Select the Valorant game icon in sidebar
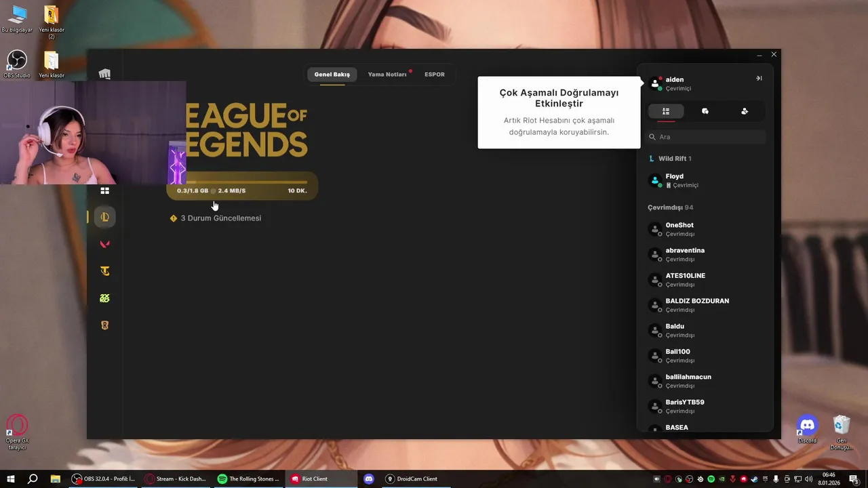 (x=104, y=244)
